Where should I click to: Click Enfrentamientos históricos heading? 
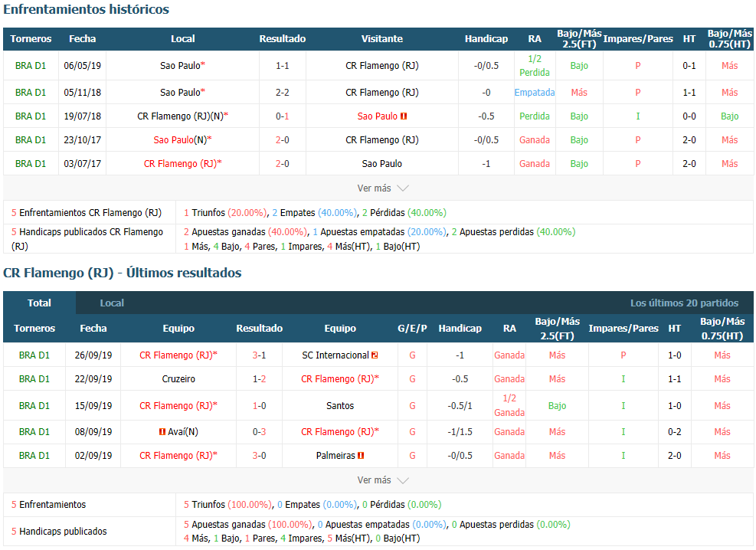pos(87,9)
